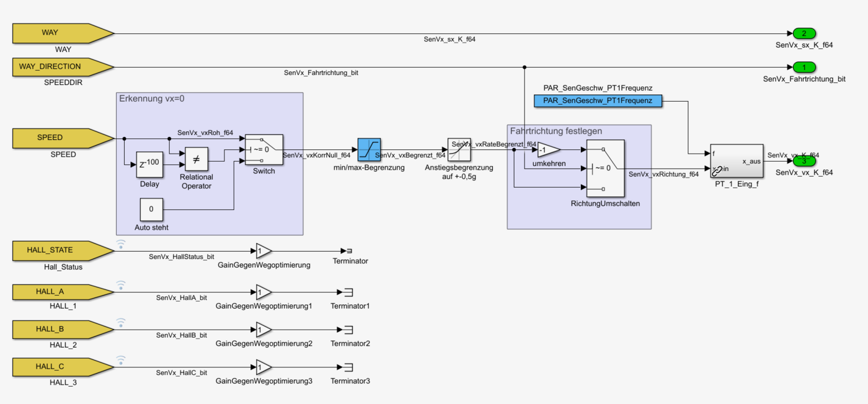Select the WAY_DIRECTION input block

tap(62, 67)
